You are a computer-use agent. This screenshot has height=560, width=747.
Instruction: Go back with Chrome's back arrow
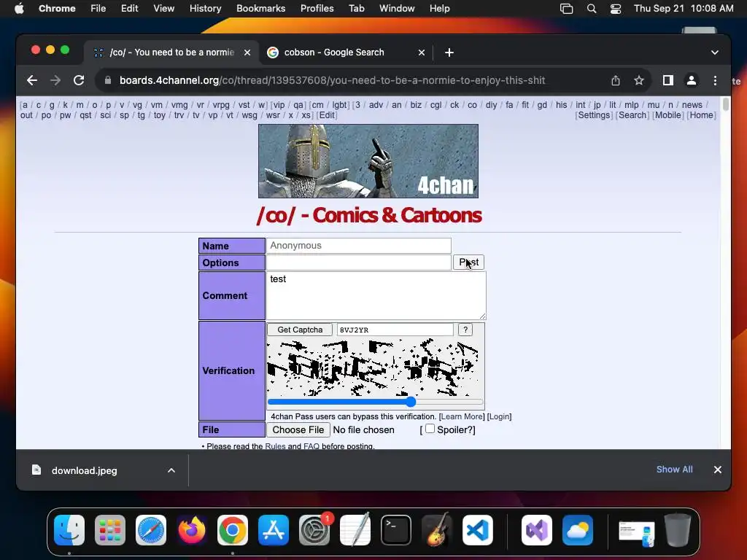tap(32, 80)
